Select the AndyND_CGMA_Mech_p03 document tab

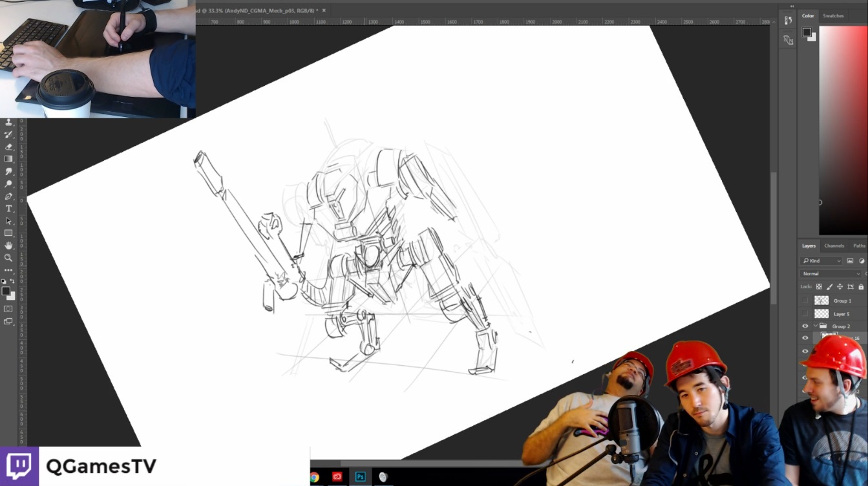(x=257, y=10)
